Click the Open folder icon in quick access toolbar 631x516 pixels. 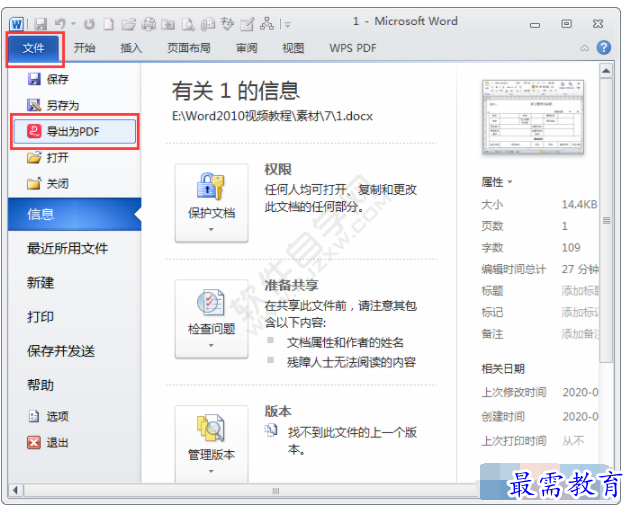tap(129, 24)
